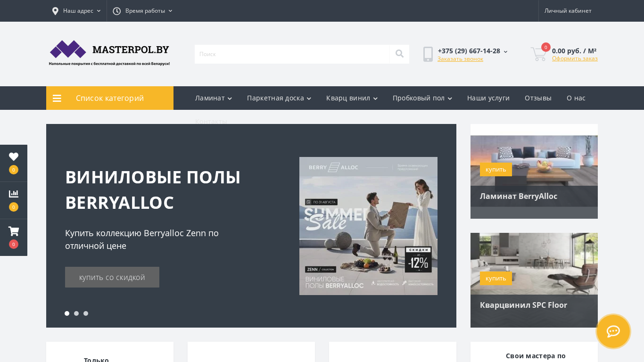Select second slider dot
644x362 pixels.
point(76,313)
